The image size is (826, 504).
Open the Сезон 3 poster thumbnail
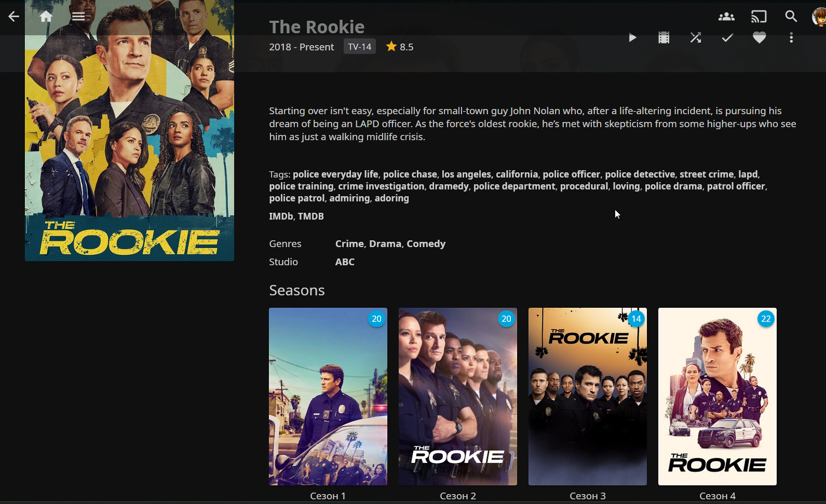point(588,397)
